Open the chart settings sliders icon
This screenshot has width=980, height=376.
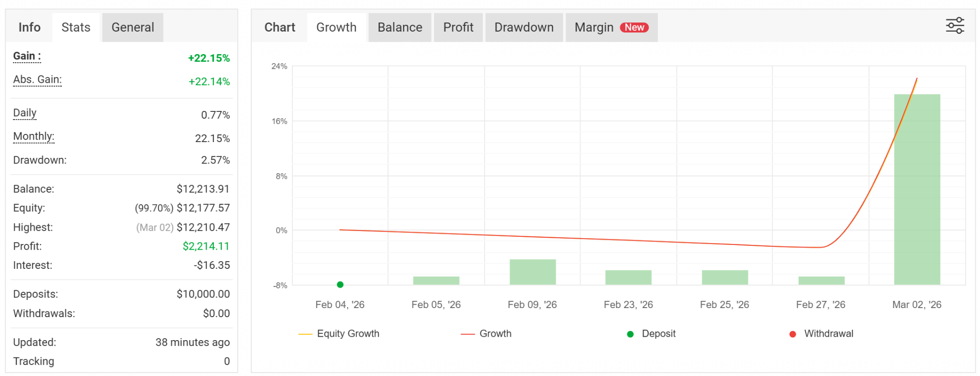click(955, 26)
